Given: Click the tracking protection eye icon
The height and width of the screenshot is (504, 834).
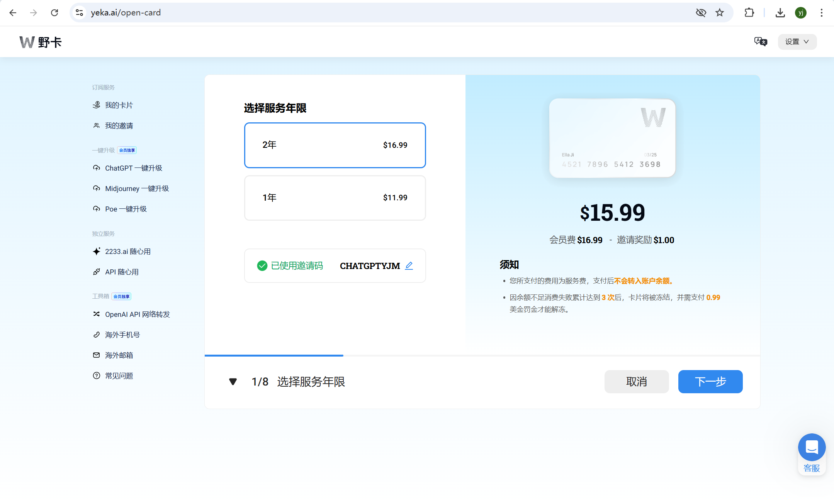Looking at the screenshot, I should (701, 13).
